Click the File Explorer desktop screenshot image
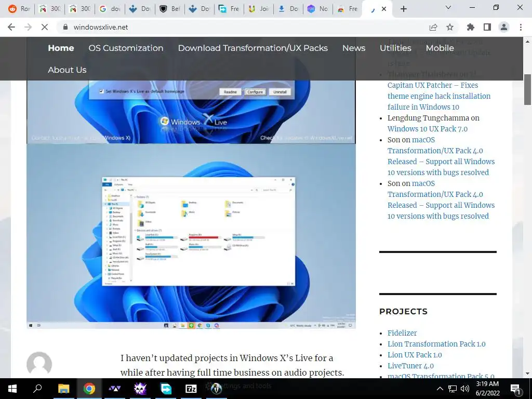This screenshot has height=399, width=532. [191, 236]
